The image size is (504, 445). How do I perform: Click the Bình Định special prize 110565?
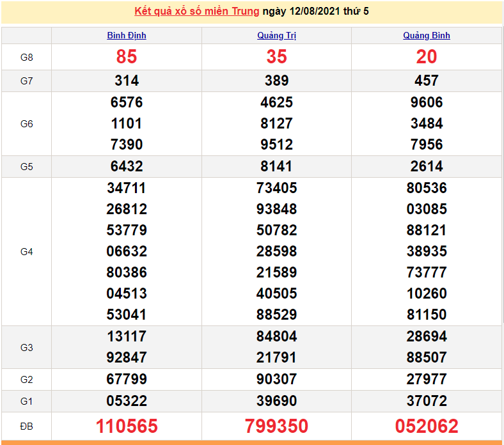pos(127,426)
